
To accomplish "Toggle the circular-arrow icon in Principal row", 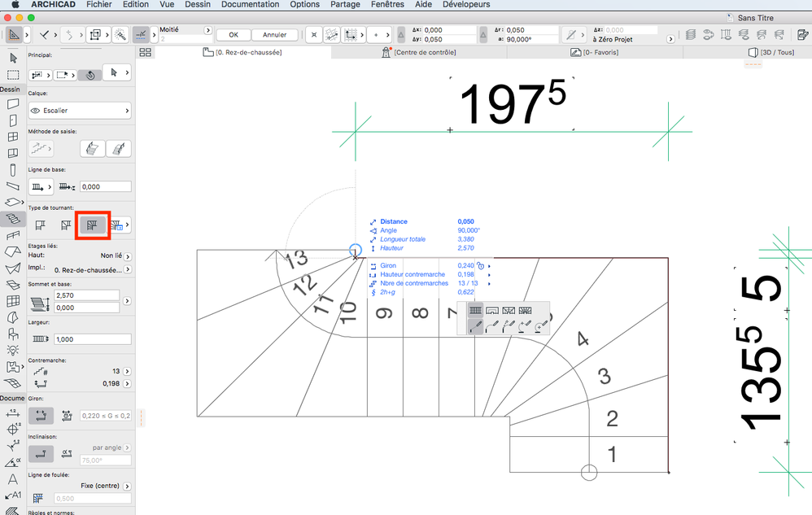I will (90, 75).
